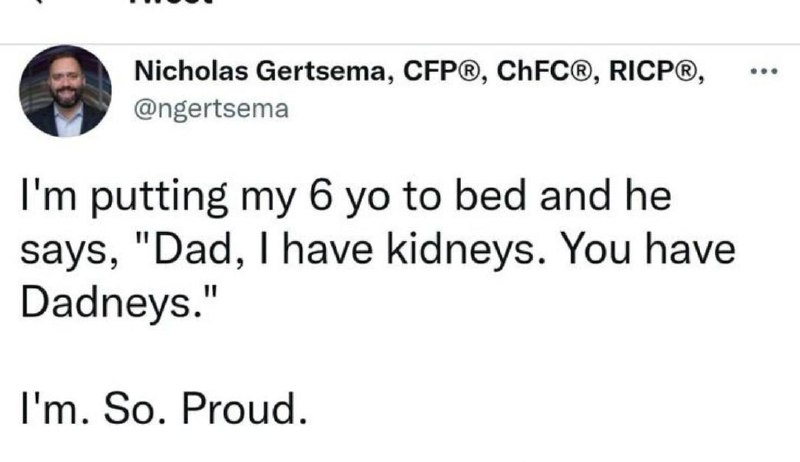Click the word "kidneys" in the tweet
800x462 pixels.
point(460,251)
